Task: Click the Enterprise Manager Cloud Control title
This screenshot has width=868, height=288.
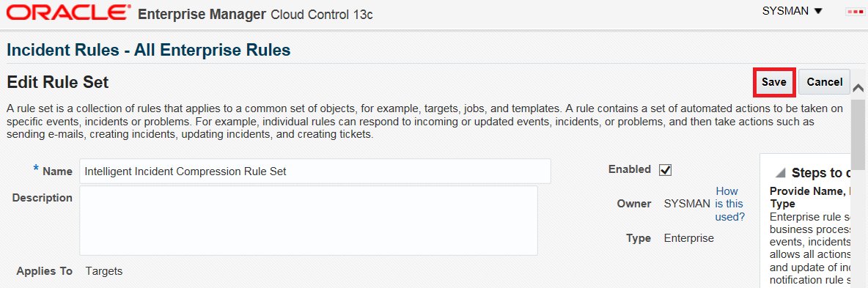Action: [255, 14]
